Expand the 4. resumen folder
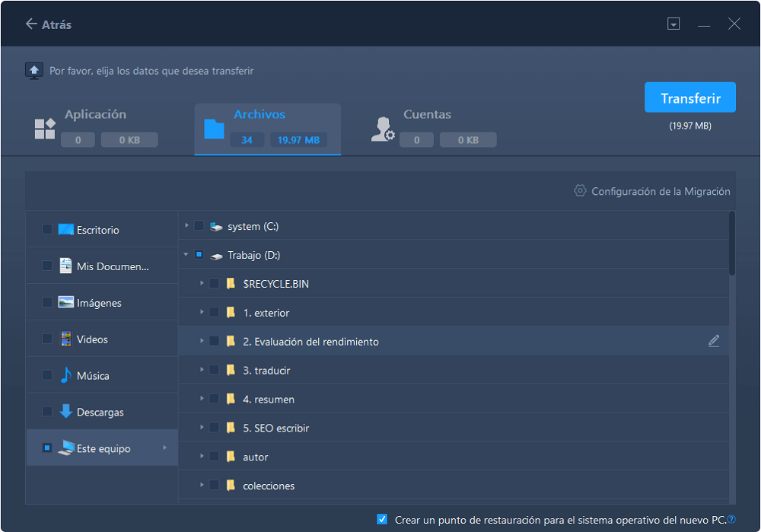Viewport: 761px width, 532px height. pyautogui.click(x=202, y=399)
